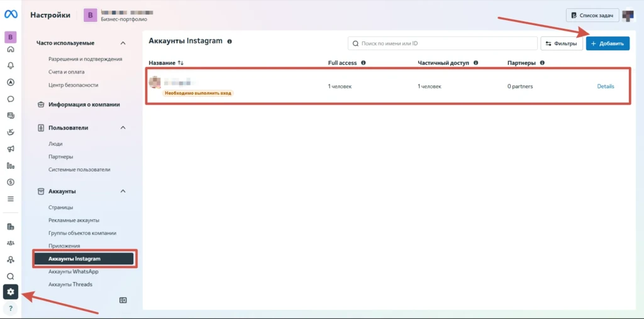The width and height of the screenshot is (644, 319).
Task: Open the Meta logo home icon
Action: coord(10,14)
